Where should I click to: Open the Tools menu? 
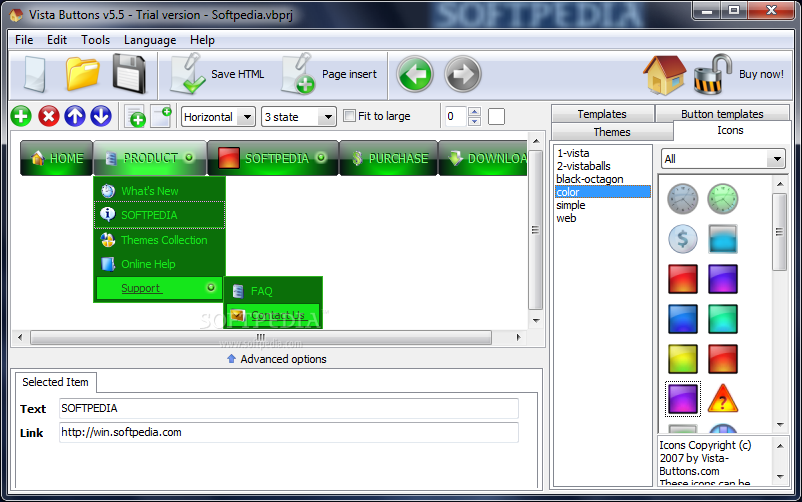click(95, 39)
